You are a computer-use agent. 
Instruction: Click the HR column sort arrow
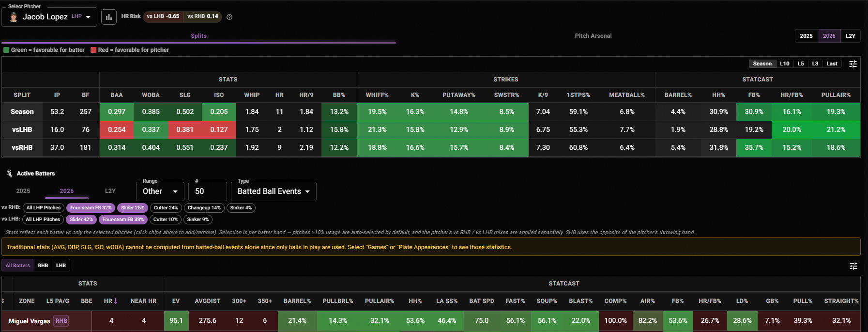116,301
